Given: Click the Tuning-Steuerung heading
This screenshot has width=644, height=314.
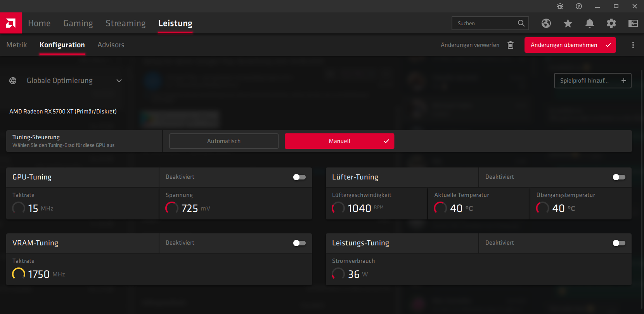Looking at the screenshot, I should pos(36,137).
